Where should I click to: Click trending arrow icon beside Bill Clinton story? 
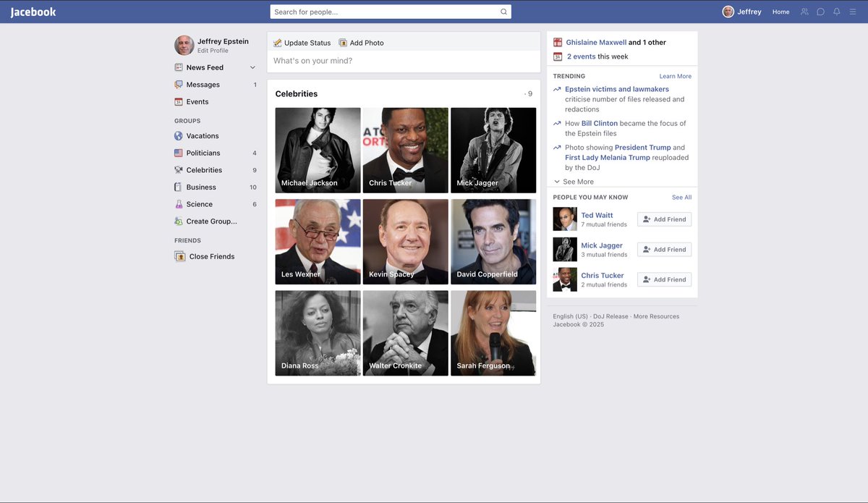557,123
